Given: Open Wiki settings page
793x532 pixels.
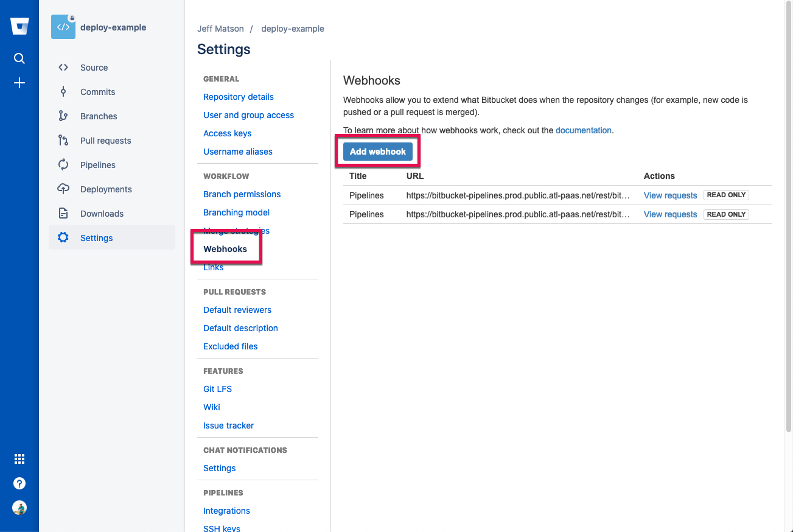Looking at the screenshot, I should 212,407.
